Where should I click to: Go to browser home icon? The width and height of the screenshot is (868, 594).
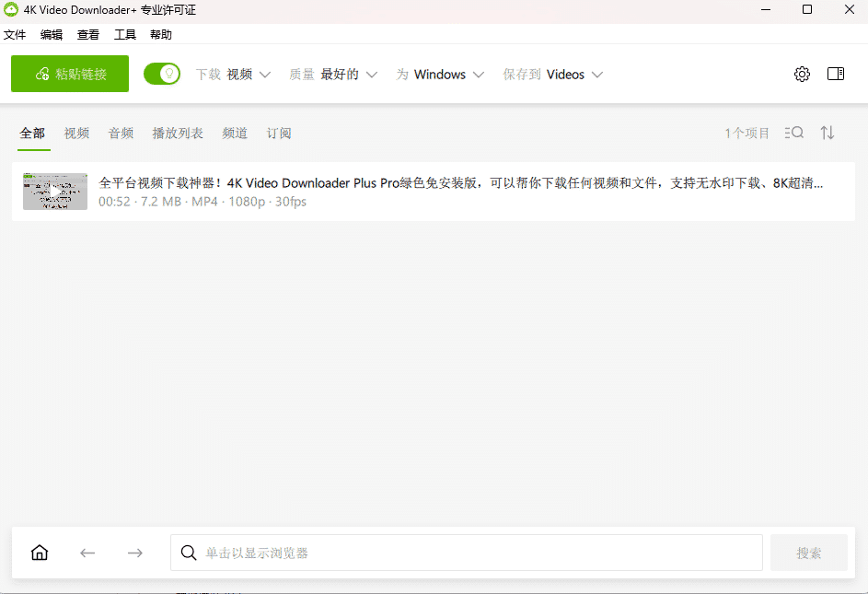pos(40,553)
